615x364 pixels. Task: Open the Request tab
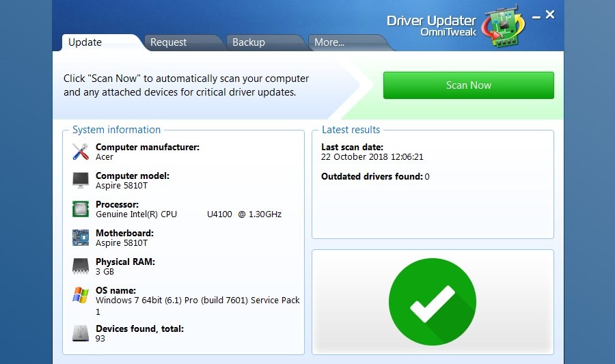(x=184, y=42)
